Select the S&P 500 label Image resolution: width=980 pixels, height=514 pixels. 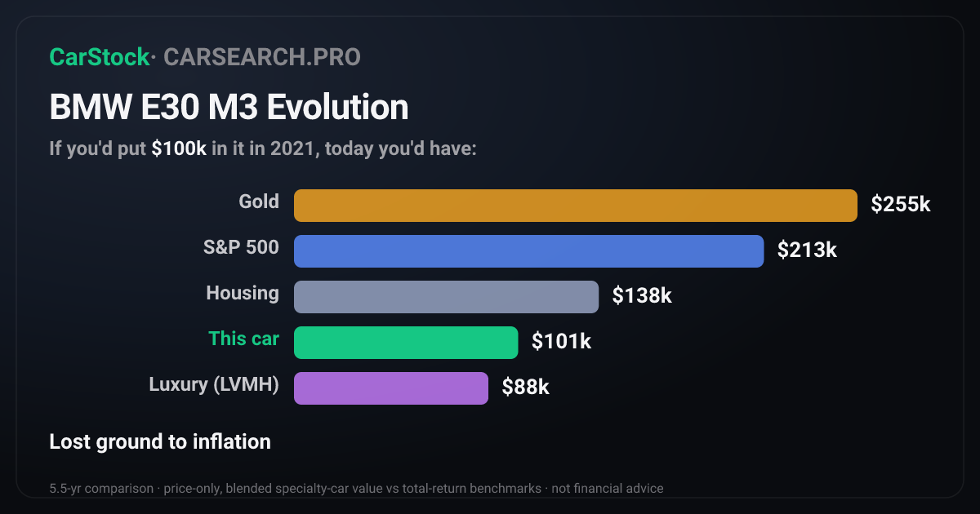(x=241, y=247)
